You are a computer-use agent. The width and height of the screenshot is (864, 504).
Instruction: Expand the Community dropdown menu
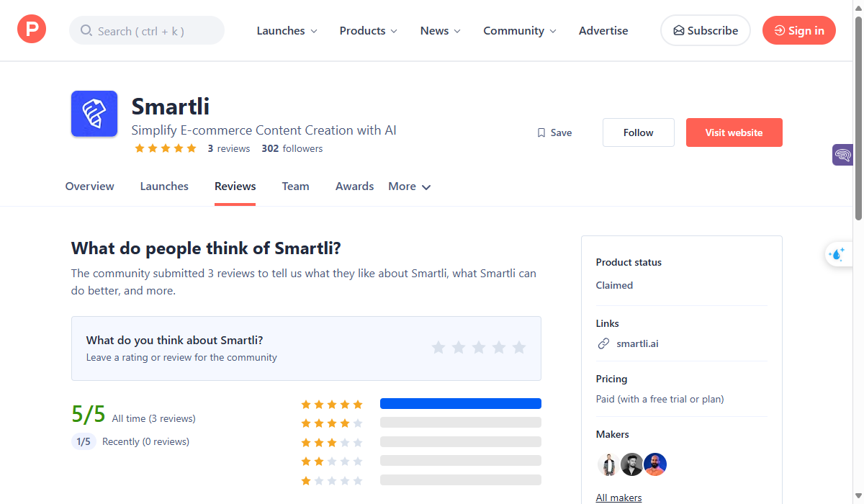click(x=520, y=31)
